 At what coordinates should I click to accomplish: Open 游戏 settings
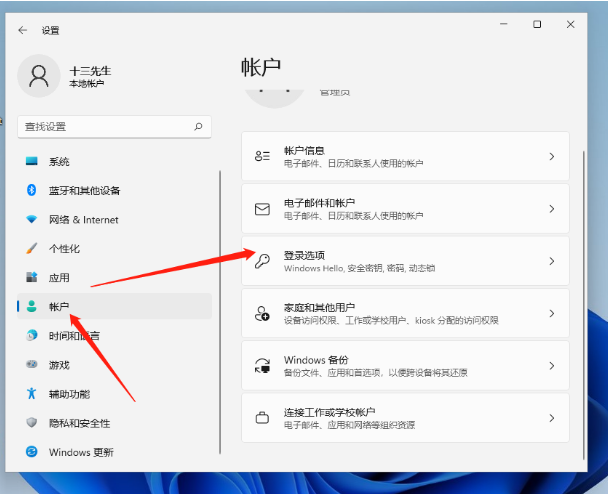point(114,364)
